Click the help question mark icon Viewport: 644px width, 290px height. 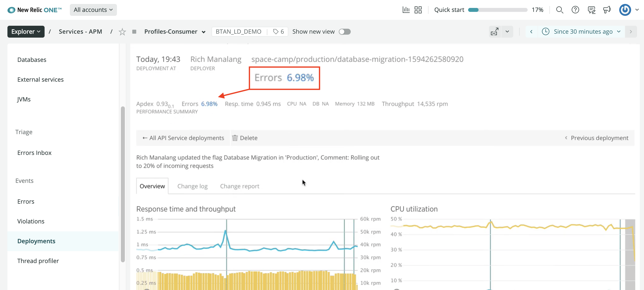(x=575, y=10)
